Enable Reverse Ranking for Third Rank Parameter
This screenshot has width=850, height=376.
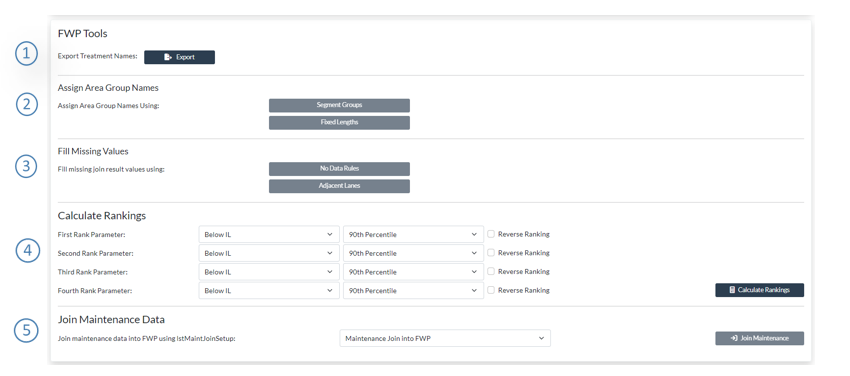coord(491,271)
